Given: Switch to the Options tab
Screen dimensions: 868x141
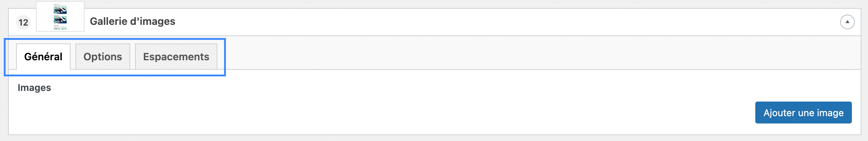Looking at the screenshot, I should tap(103, 57).
